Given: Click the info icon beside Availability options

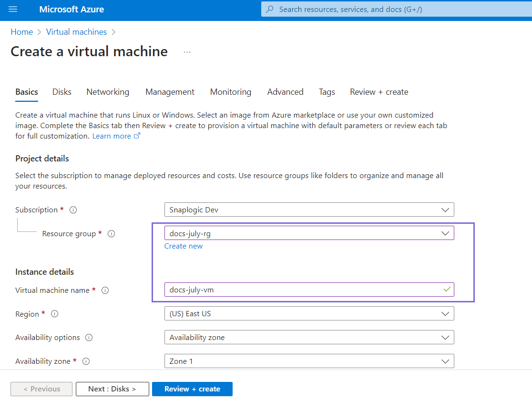Looking at the screenshot, I should click(89, 338).
